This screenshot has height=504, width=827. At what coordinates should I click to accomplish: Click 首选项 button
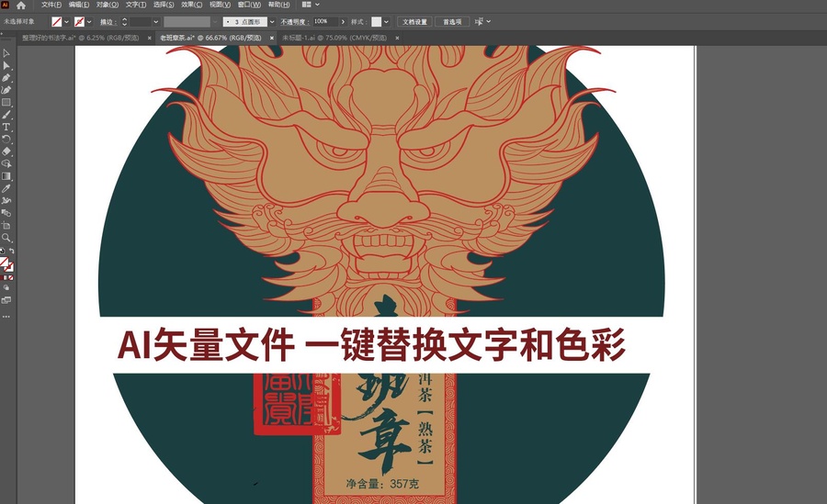[x=452, y=22]
